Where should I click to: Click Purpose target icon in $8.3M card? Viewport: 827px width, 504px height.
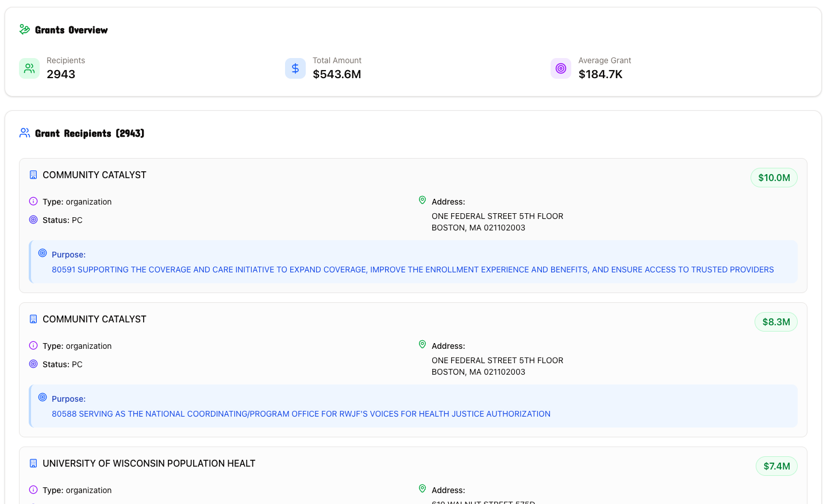click(x=43, y=397)
